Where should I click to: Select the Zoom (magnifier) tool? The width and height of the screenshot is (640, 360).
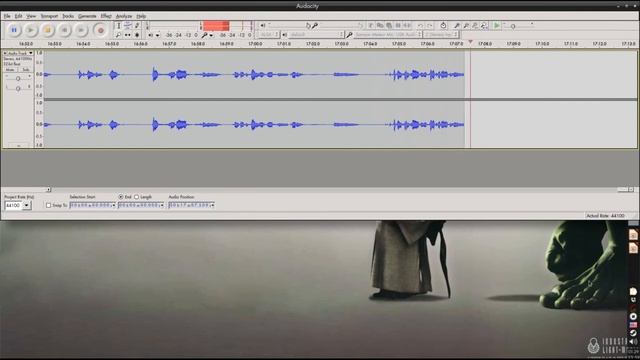118,35
